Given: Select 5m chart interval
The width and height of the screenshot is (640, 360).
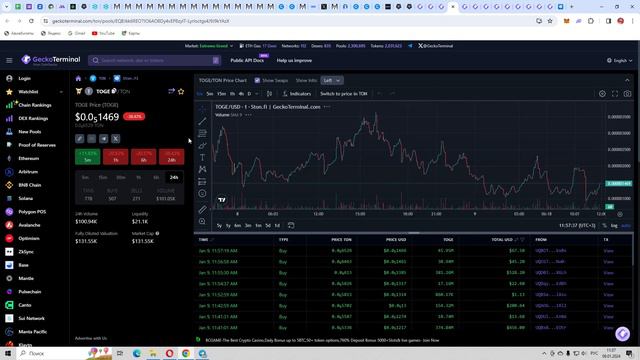Looking at the screenshot, I should click(x=210, y=94).
